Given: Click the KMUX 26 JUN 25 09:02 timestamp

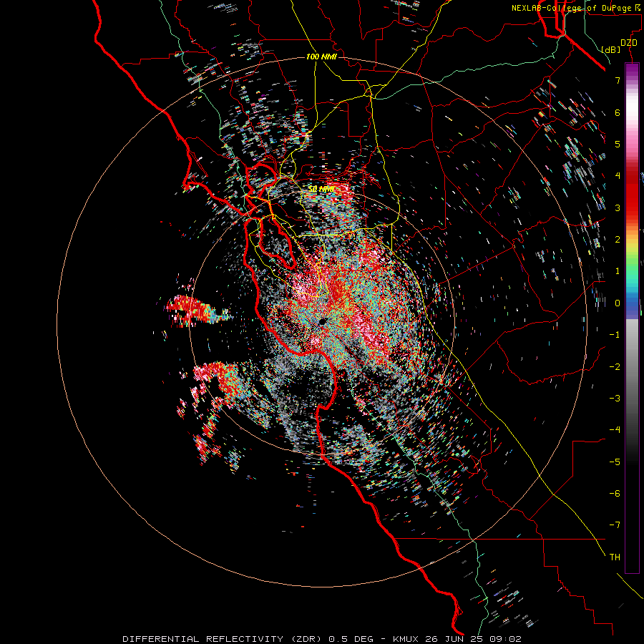Looking at the screenshot, I should pos(457,639).
